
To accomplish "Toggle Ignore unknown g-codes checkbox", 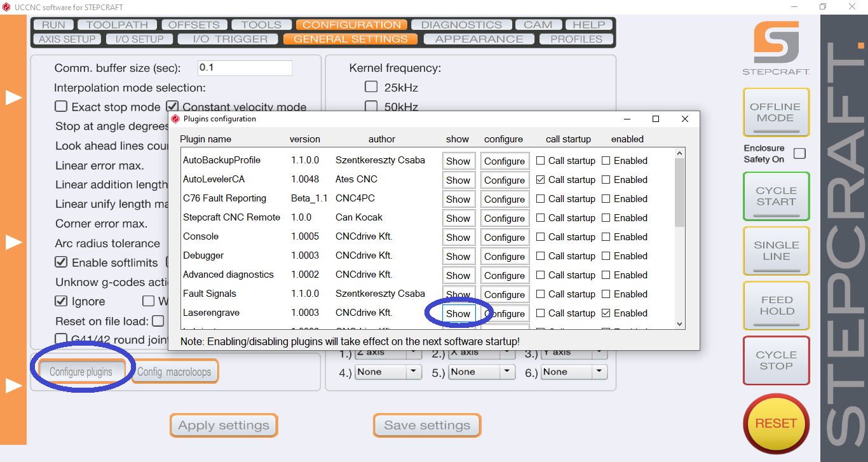I will (61, 301).
